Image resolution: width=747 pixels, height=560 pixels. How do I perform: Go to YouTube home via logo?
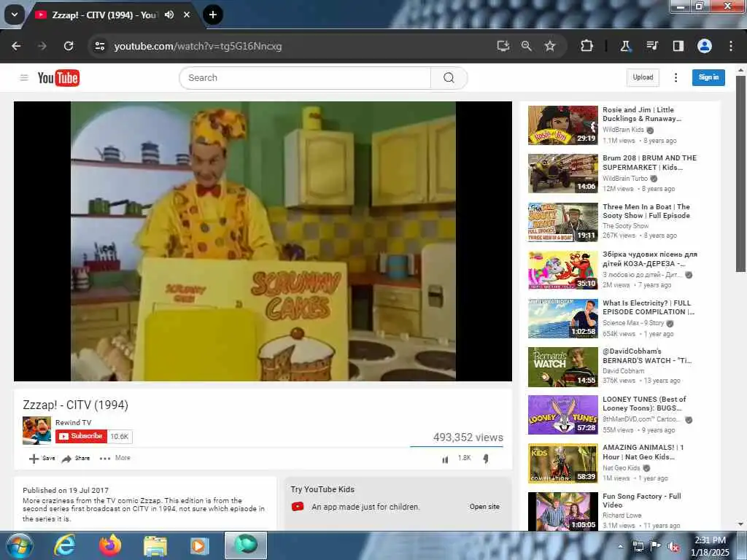[x=58, y=77]
